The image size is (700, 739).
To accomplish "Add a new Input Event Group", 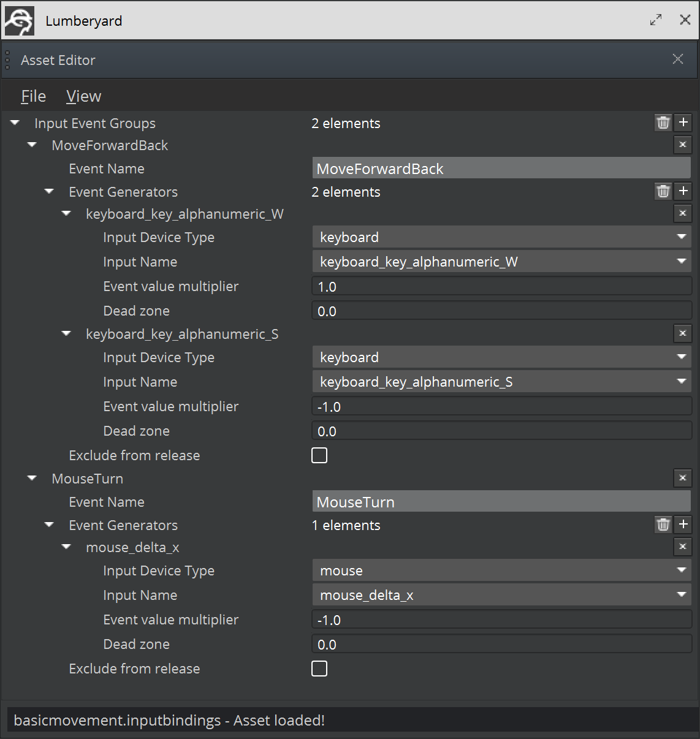I will point(683,123).
